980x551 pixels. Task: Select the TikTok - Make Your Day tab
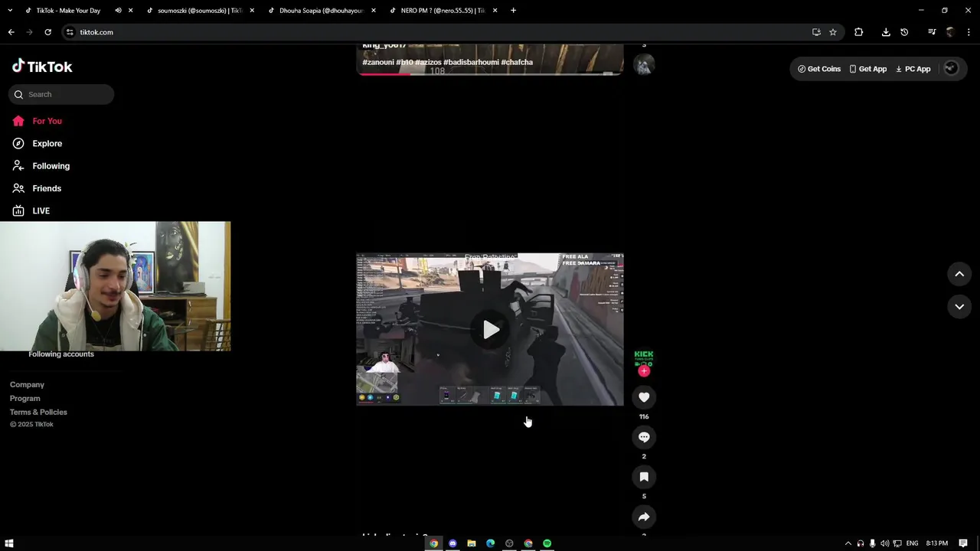68,11
